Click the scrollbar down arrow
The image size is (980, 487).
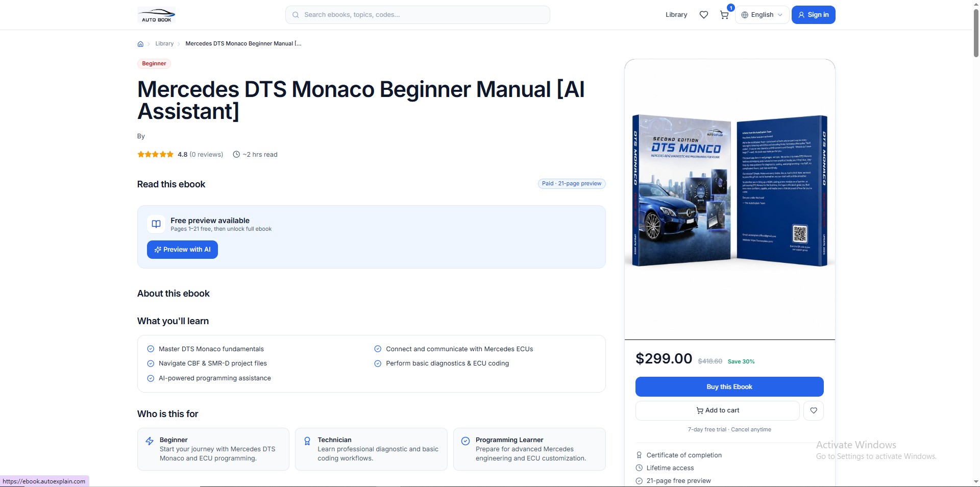pyautogui.click(x=976, y=482)
